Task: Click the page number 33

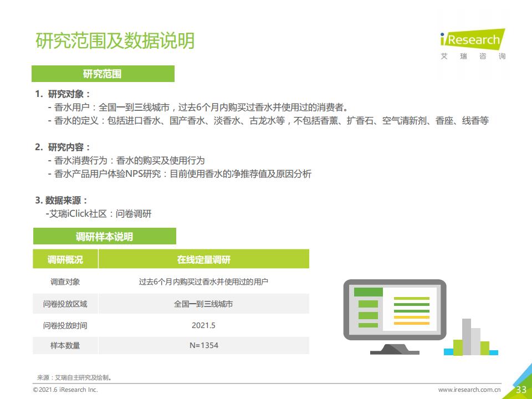Action: (521, 390)
